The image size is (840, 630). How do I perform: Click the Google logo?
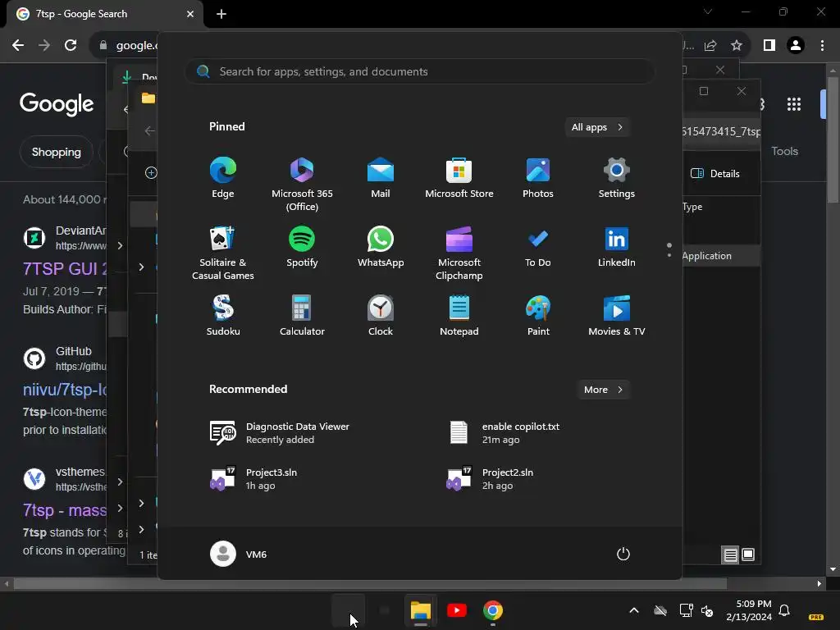pyautogui.click(x=57, y=104)
